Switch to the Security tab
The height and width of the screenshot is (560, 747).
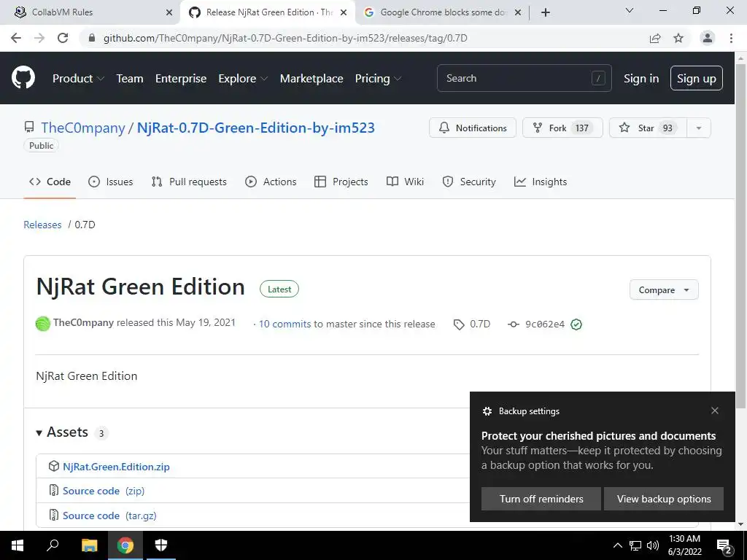469,182
